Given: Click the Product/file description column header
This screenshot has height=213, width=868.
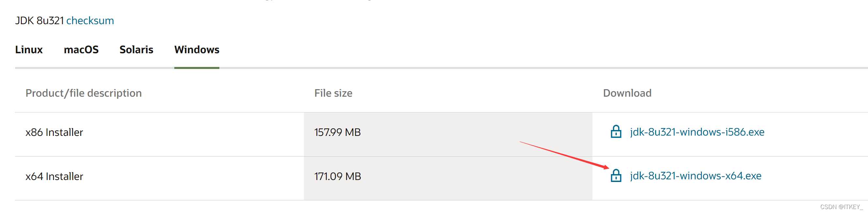Looking at the screenshot, I should click(84, 93).
